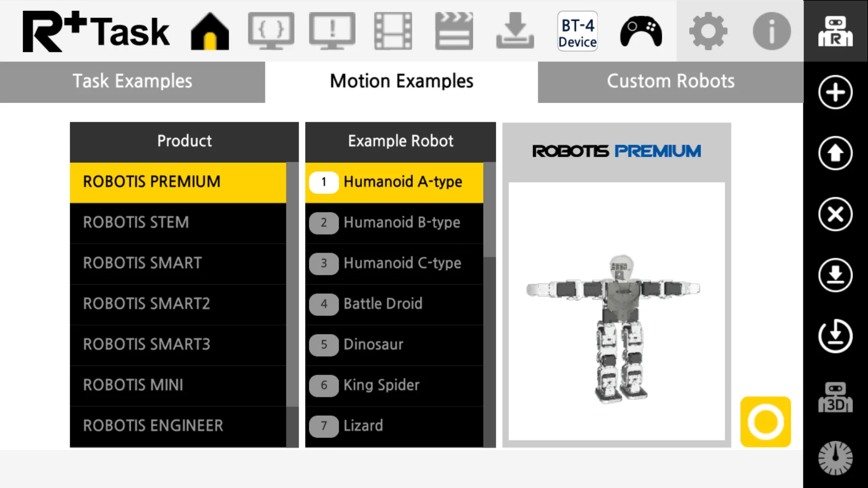
Task: Switch to Motion Examples tab
Action: coord(400,80)
